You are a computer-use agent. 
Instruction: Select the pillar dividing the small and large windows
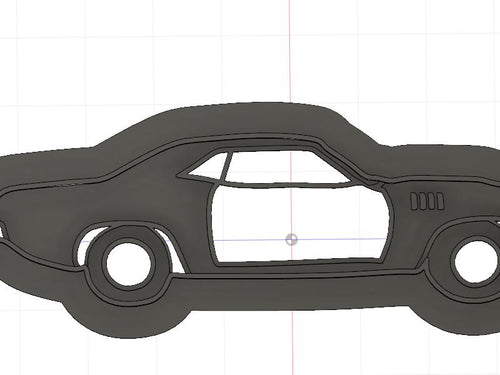pyautogui.click(x=227, y=167)
